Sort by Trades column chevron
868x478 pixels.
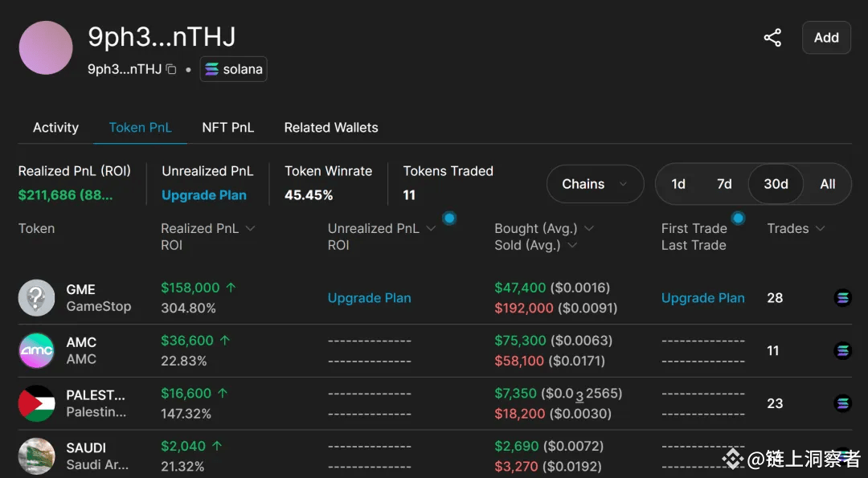[821, 228]
